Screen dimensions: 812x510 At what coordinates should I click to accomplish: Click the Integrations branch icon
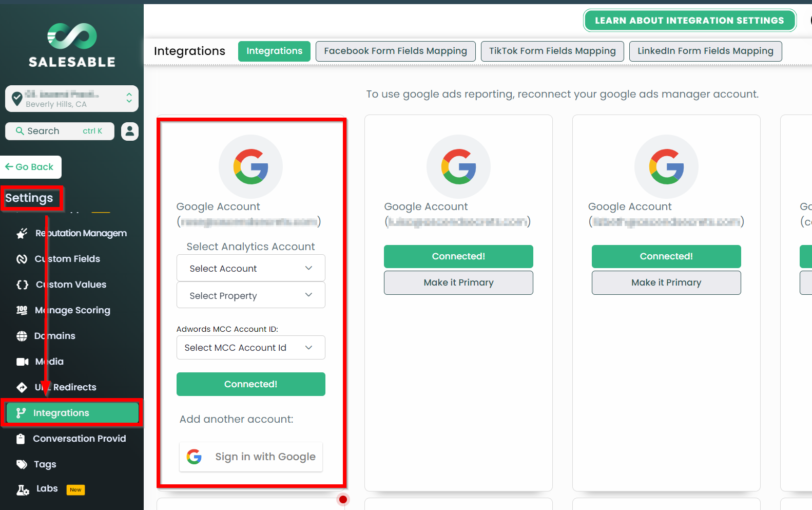tap(21, 413)
